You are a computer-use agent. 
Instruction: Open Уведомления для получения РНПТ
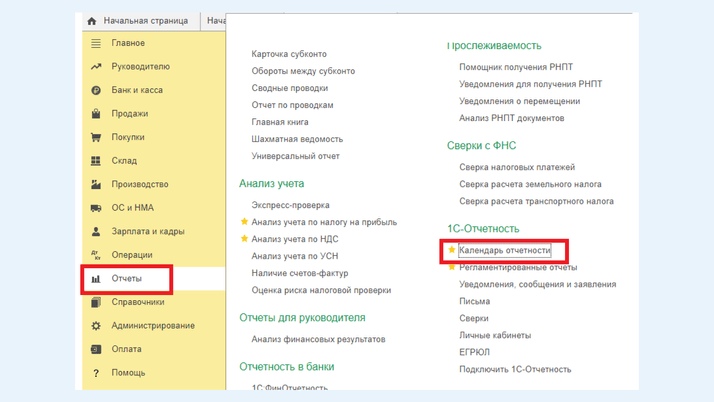(530, 84)
